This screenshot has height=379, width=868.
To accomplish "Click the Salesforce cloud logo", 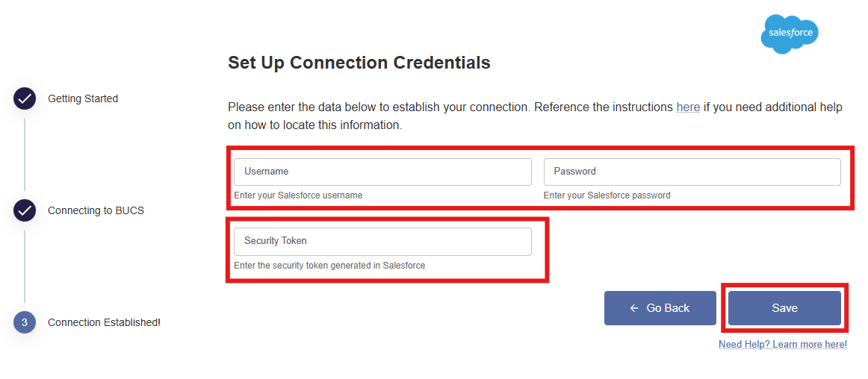I will [x=789, y=34].
